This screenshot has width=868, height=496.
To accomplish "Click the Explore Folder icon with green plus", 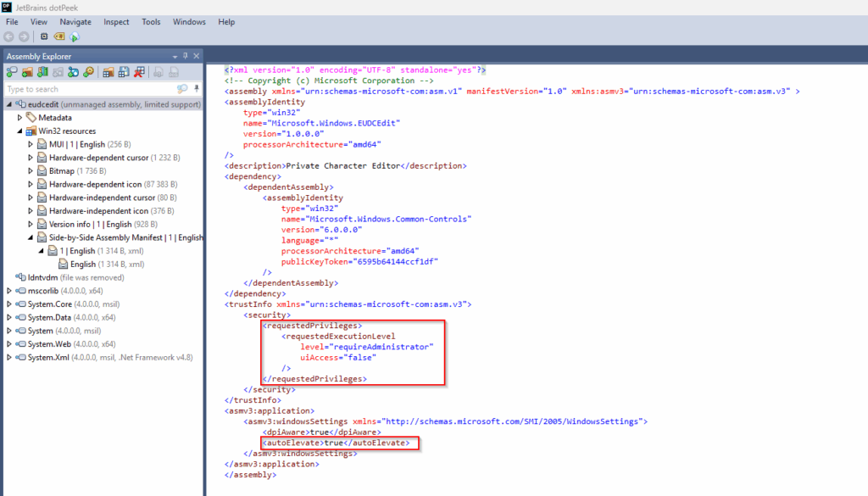I will click(27, 72).
